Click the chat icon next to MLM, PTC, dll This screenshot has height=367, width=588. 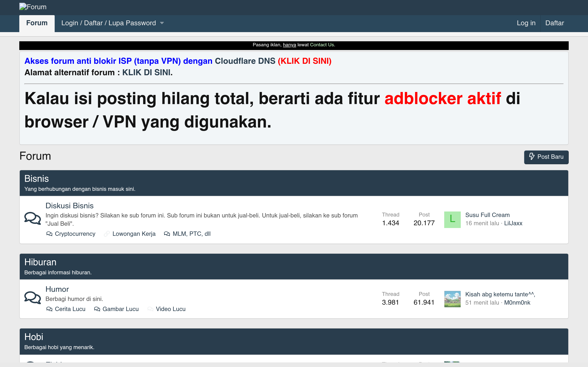coord(167,234)
